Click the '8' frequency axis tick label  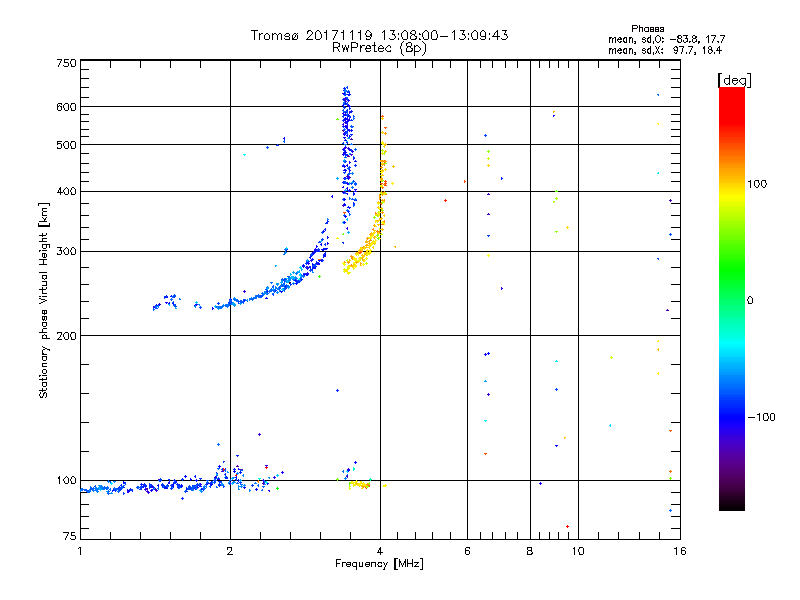tap(530, 551)
